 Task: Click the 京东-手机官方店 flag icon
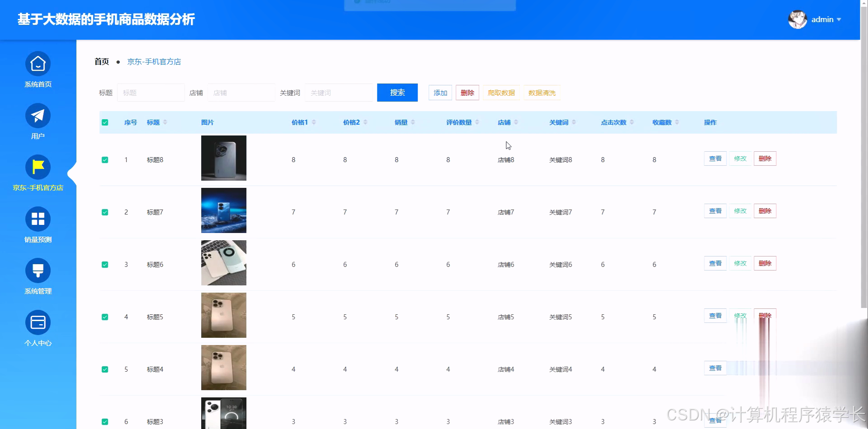pyautogui.click(x=38, y=167)
